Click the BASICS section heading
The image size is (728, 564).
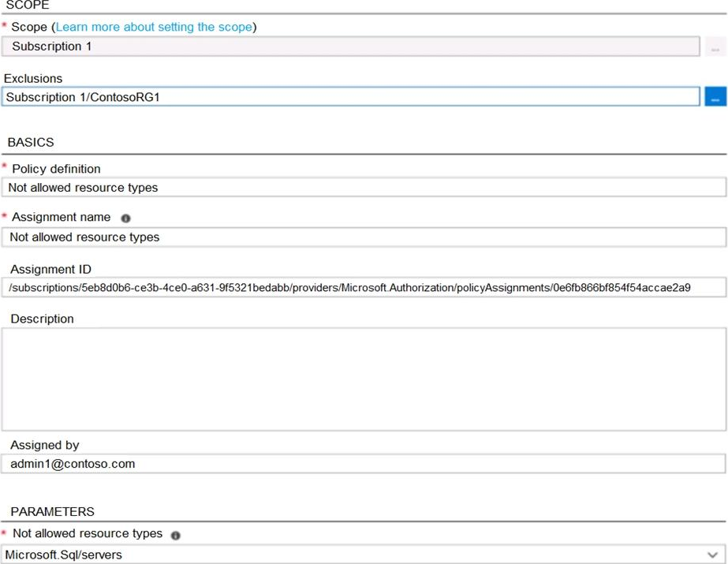[x=31, y=142]
